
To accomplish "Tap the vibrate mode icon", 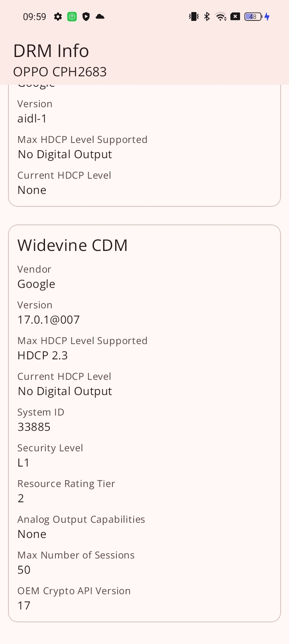I will coord(193,16).
